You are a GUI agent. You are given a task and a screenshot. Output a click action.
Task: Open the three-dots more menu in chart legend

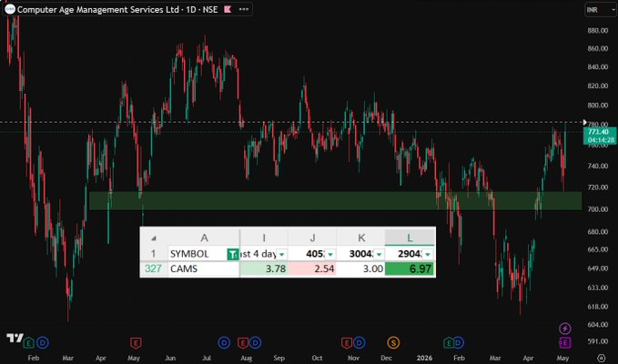tap(244, 9)
